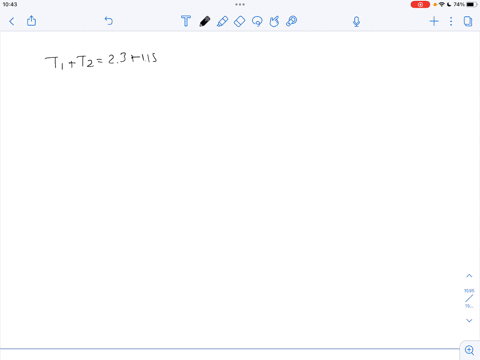Jump to previous page with up chevron

(469, 276)
